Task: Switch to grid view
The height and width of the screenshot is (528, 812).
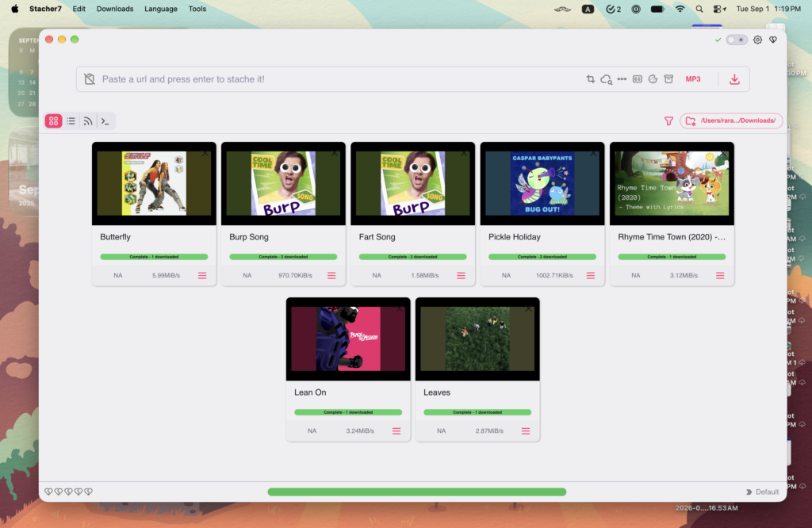Action: 53,121
